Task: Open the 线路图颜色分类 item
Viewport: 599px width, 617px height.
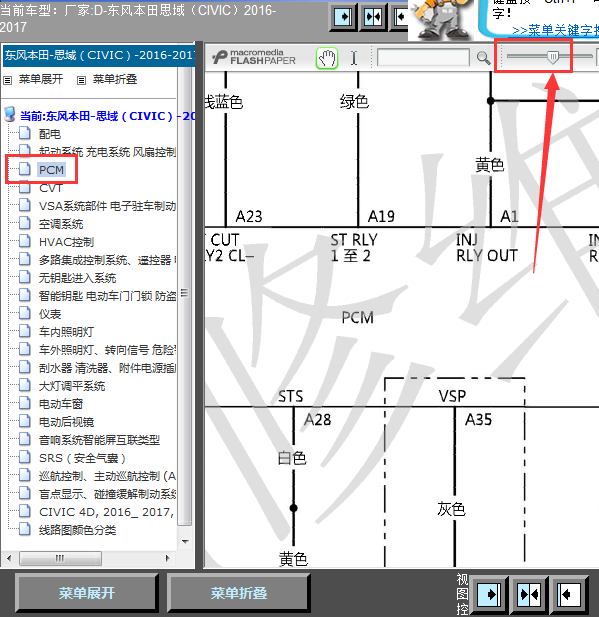Action: click(x=78, y=530)
